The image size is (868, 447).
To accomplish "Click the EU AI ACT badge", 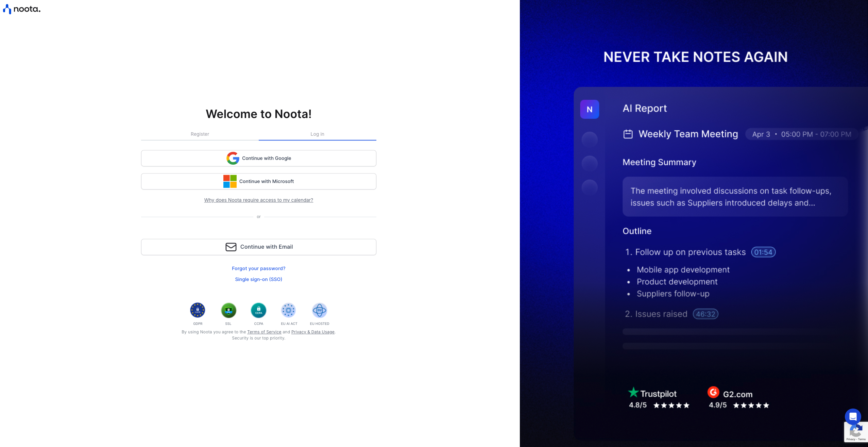I will 289,310.
